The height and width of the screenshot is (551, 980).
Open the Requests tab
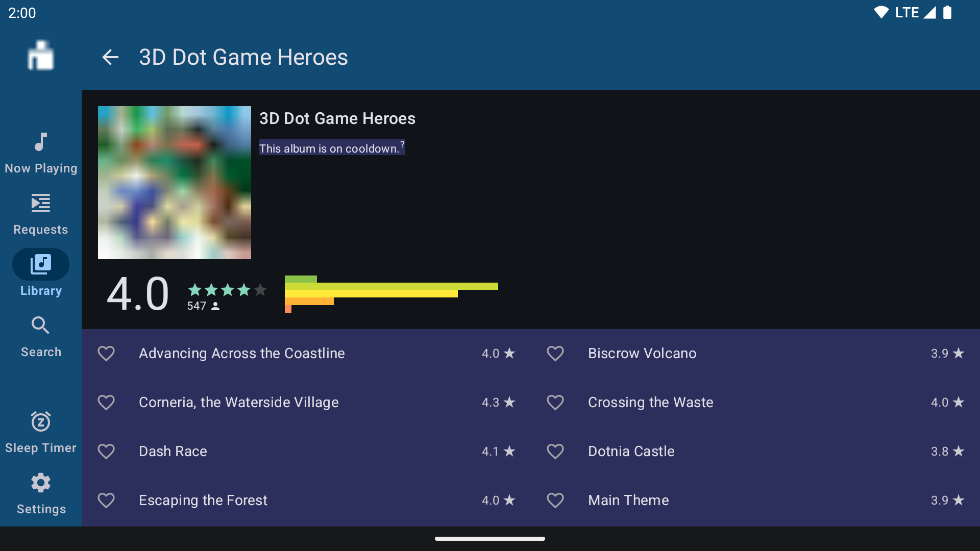click(x=41, y=214)
